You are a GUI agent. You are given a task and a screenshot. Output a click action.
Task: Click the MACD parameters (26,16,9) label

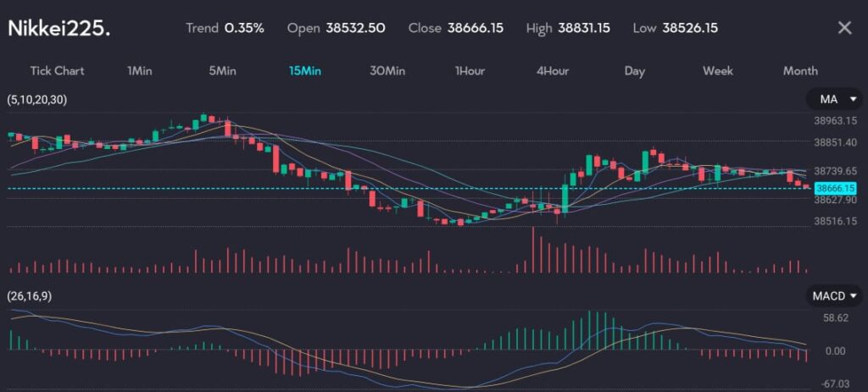[x=31, y=295]
